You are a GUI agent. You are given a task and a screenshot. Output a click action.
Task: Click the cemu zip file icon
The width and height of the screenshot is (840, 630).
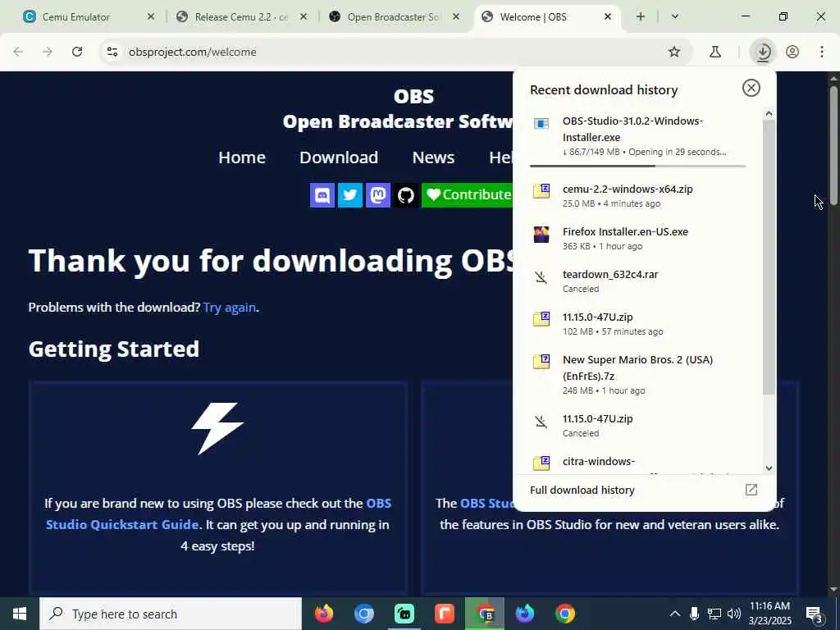tap(541, 190)
